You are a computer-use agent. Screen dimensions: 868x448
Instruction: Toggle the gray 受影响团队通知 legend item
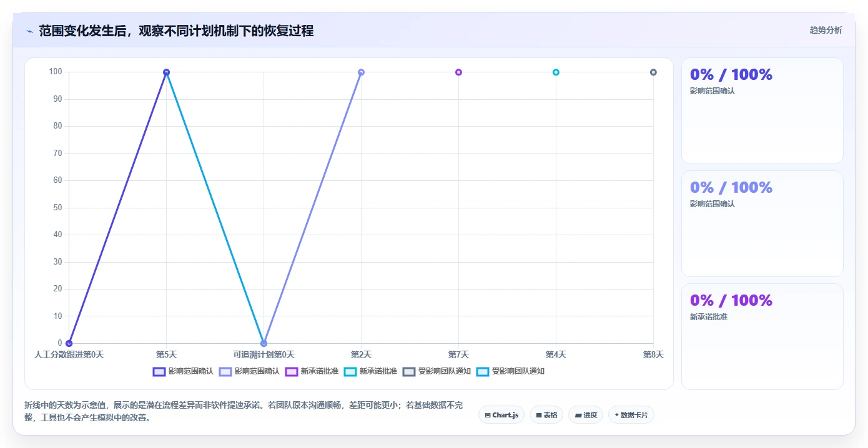pyautogui.click(x=436, y=371)
